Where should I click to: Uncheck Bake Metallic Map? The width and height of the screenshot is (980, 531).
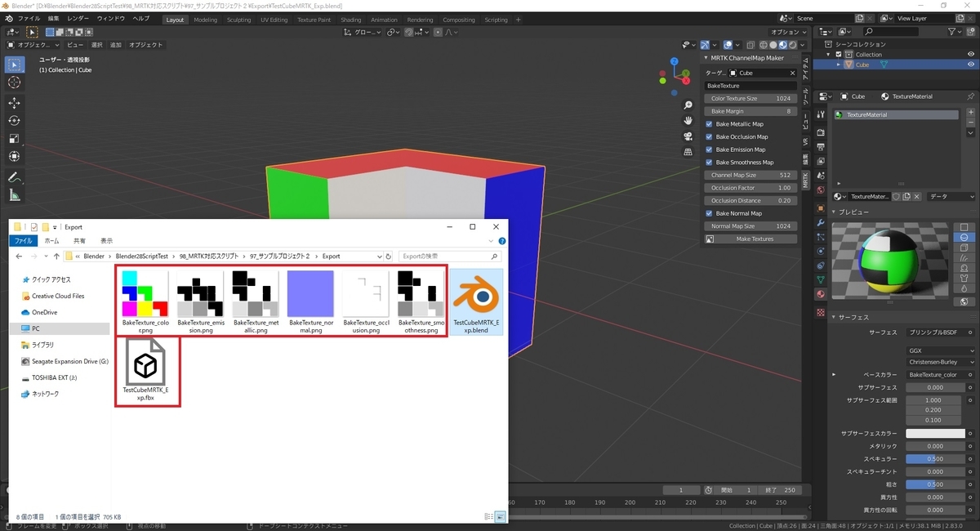tap(709, 124)
